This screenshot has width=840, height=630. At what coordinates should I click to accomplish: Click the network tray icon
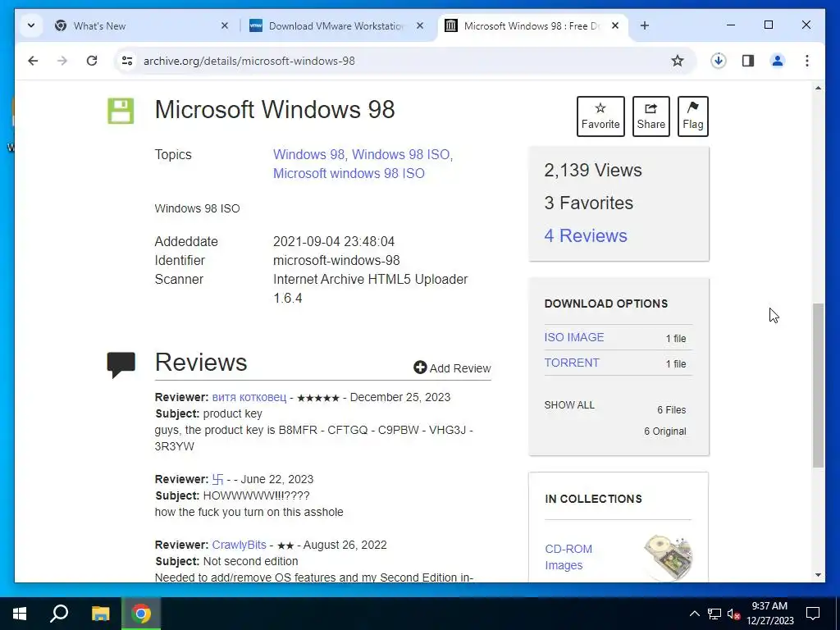pos(714,614)
